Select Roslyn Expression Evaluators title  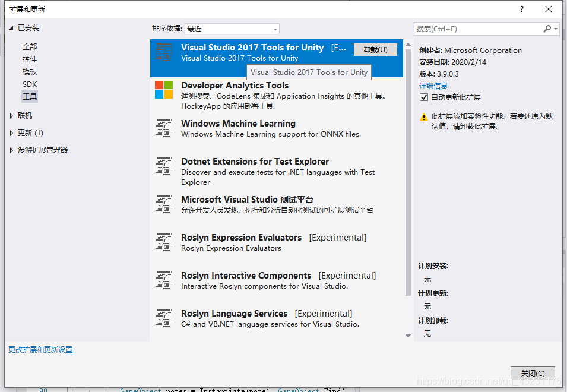(x=241, y=237)
